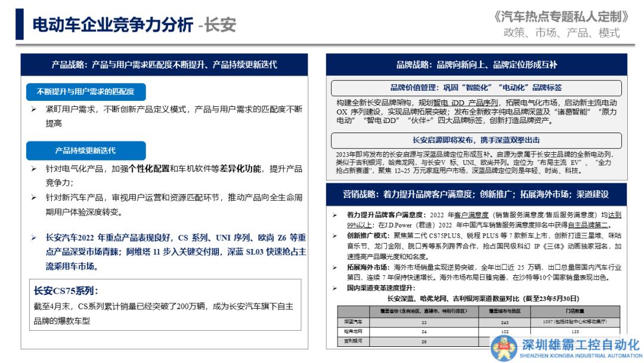
Task: Select the 不断提升与用户需求的匹配度 blue label
Action: (x=85, y=92)
